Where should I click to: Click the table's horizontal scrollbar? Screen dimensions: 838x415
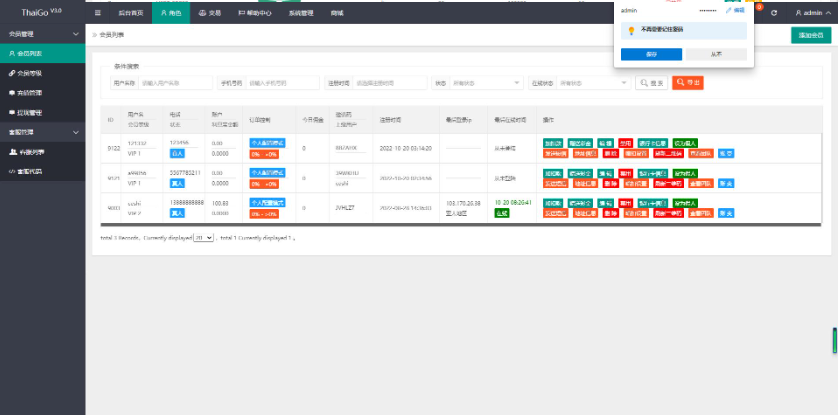(x=461, y=225)
